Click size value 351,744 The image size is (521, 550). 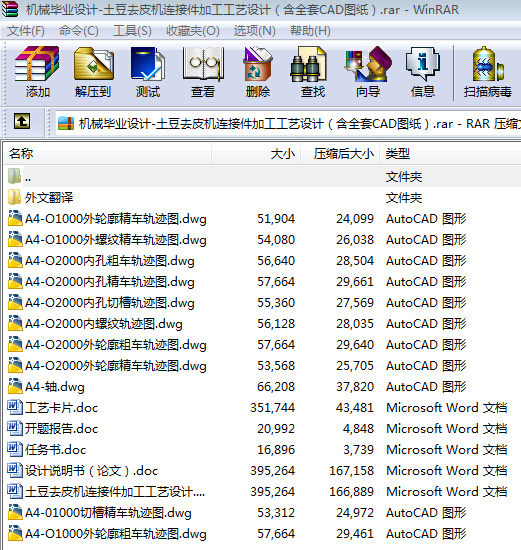[272, 408]
